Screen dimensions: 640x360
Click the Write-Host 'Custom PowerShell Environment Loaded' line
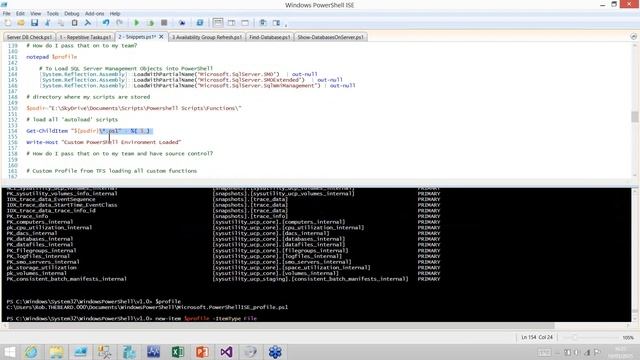coord(104,142)
